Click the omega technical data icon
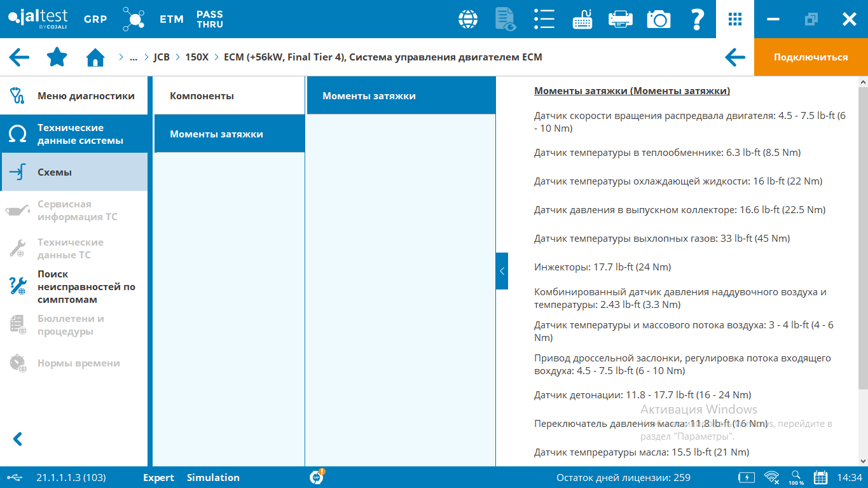 click(18, 134)
